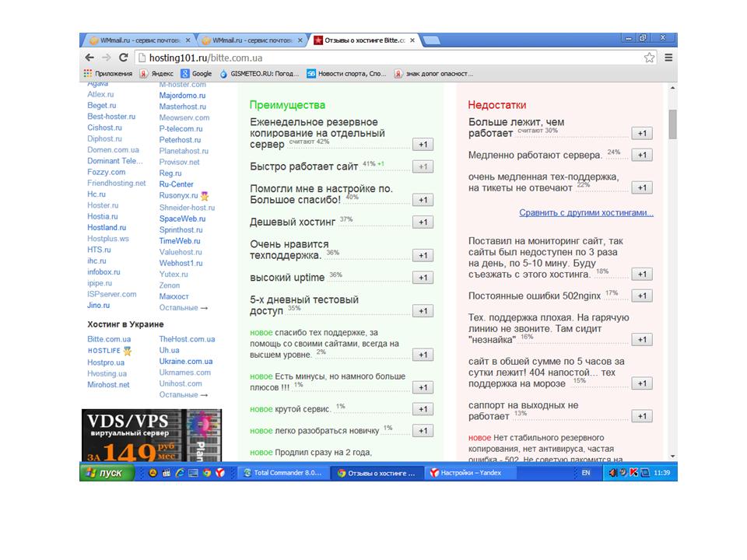
Task: Vote +1 for Еженедельное резервное копирование
Action: [423, 145]
